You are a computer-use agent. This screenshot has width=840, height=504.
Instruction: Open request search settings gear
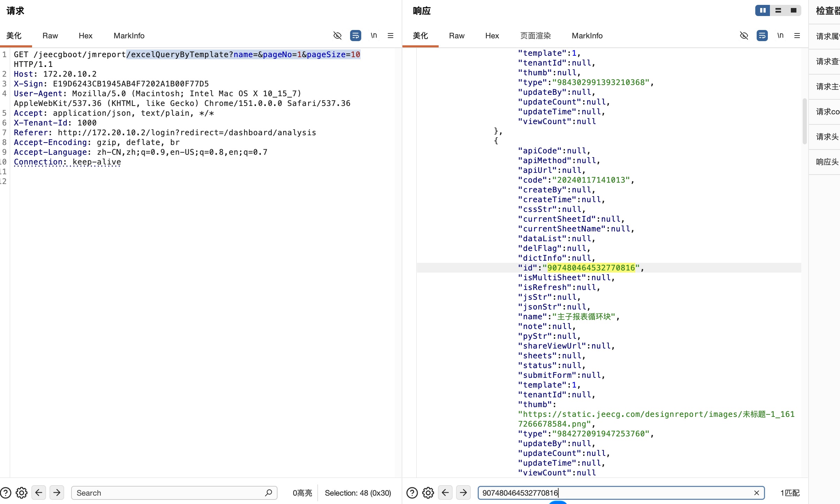pos(22,493)
